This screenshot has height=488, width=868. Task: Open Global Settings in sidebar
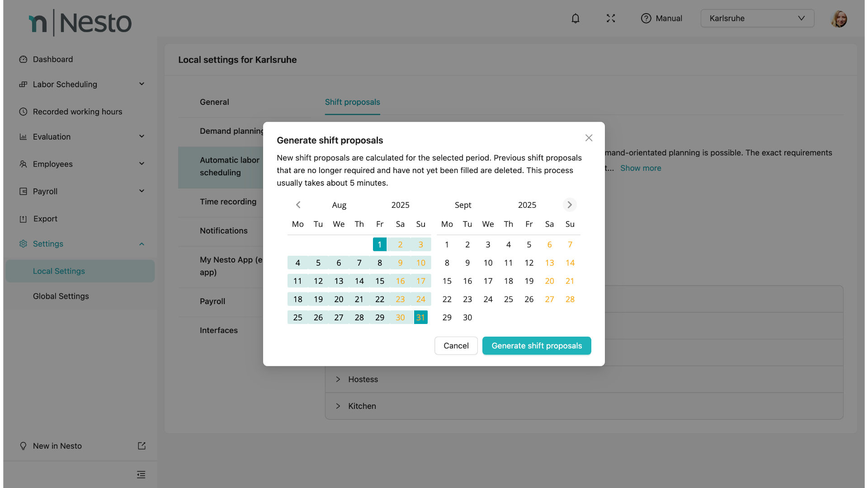coord(61,296)
